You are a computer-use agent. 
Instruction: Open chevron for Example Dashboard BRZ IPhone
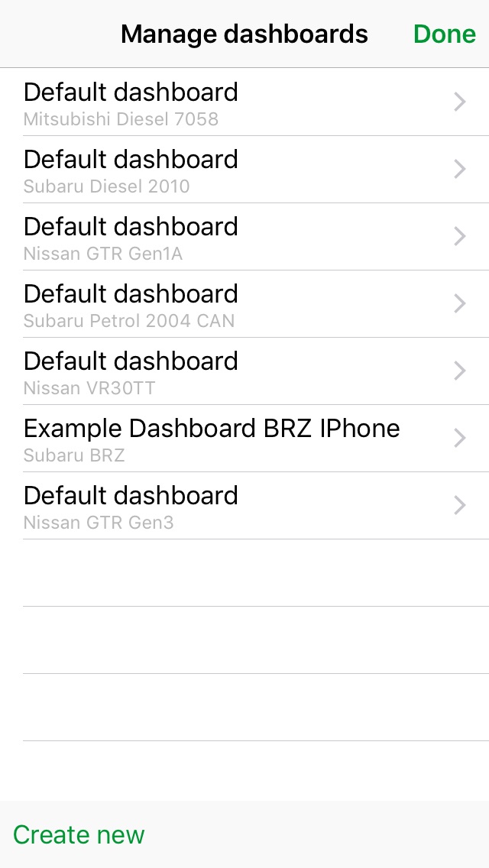(x=459, y=439)
